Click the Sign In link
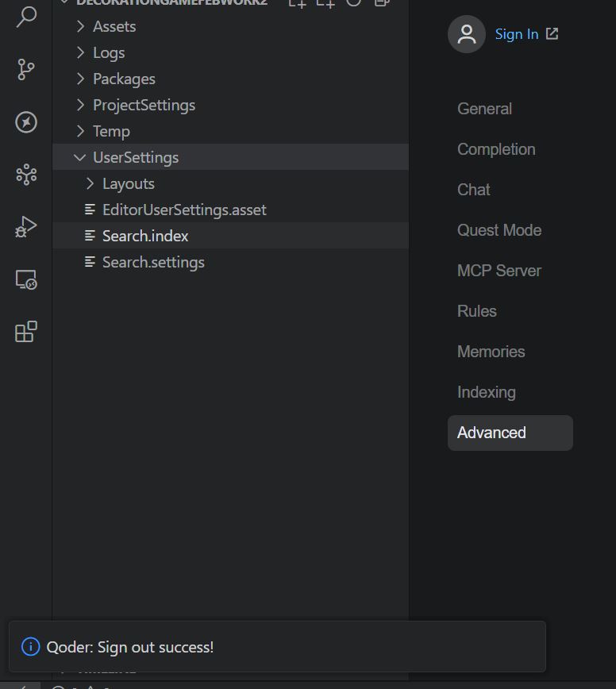 517,34
